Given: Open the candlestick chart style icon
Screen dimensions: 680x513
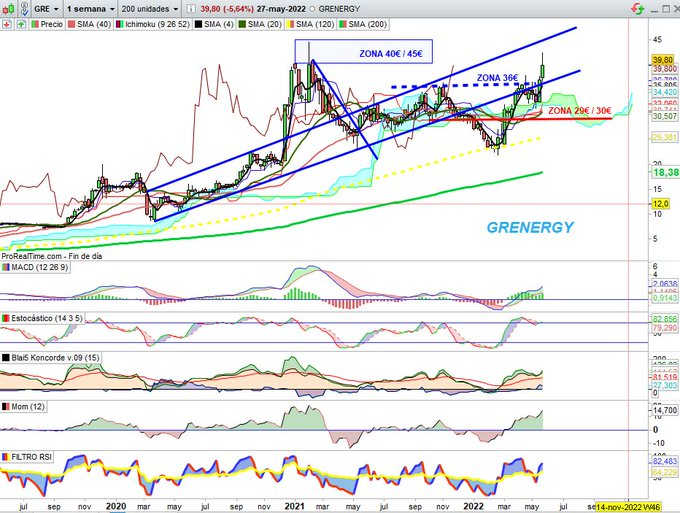Looking at the screenshot, I should click(x=8, y=8).
